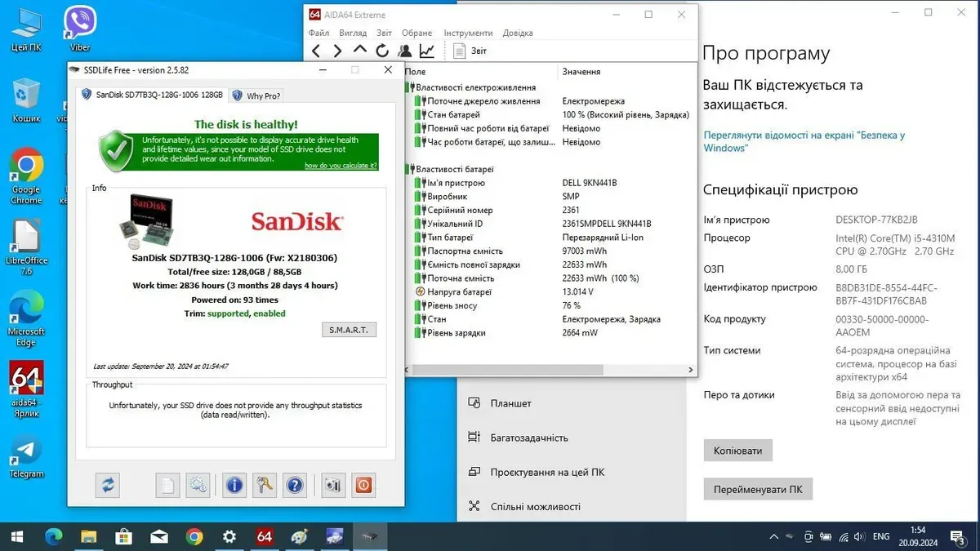Select Багатозадачність in settings sidebar
This screenshot has width=980, height=551.
point(528,438)
